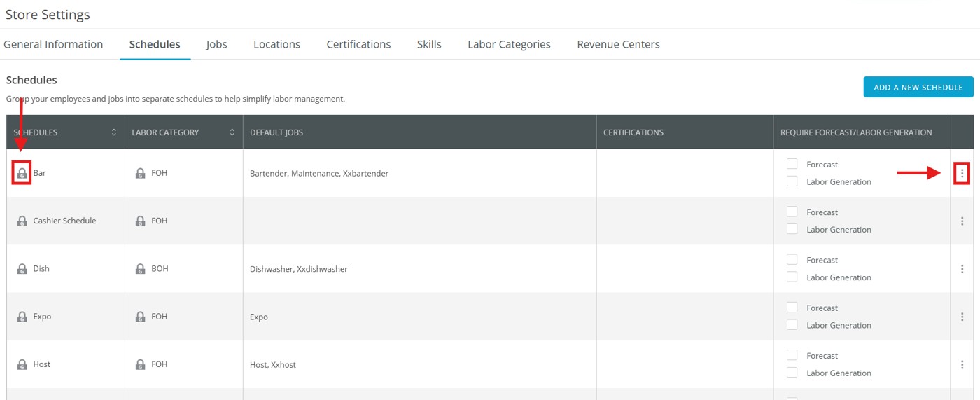Open the Revenue Centers tab
980x400 pixels.
click(618, 44)
